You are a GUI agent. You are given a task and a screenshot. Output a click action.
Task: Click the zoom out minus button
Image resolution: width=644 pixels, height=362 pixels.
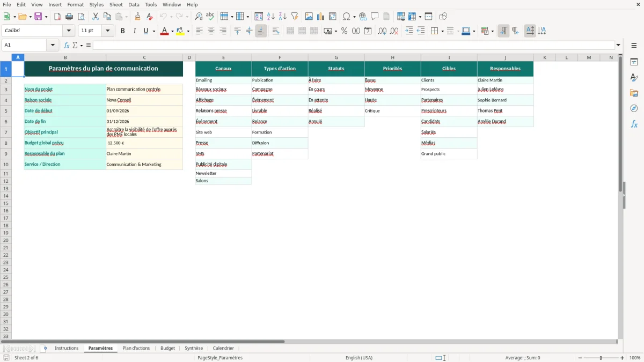pyautogui.click(x=580, y=358)
